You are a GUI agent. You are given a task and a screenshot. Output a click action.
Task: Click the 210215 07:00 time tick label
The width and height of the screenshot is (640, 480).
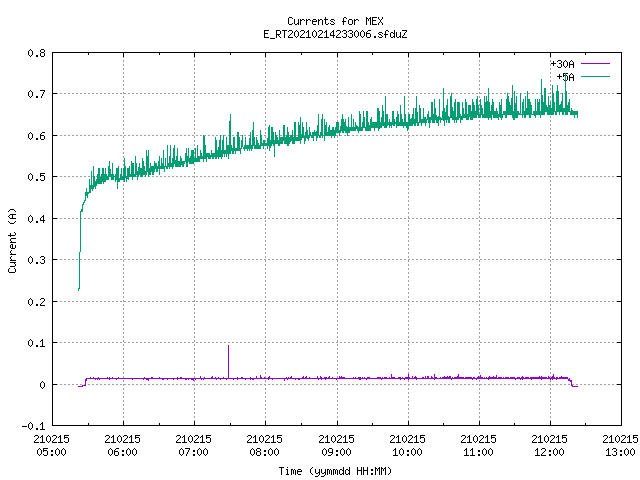(193, 446)
